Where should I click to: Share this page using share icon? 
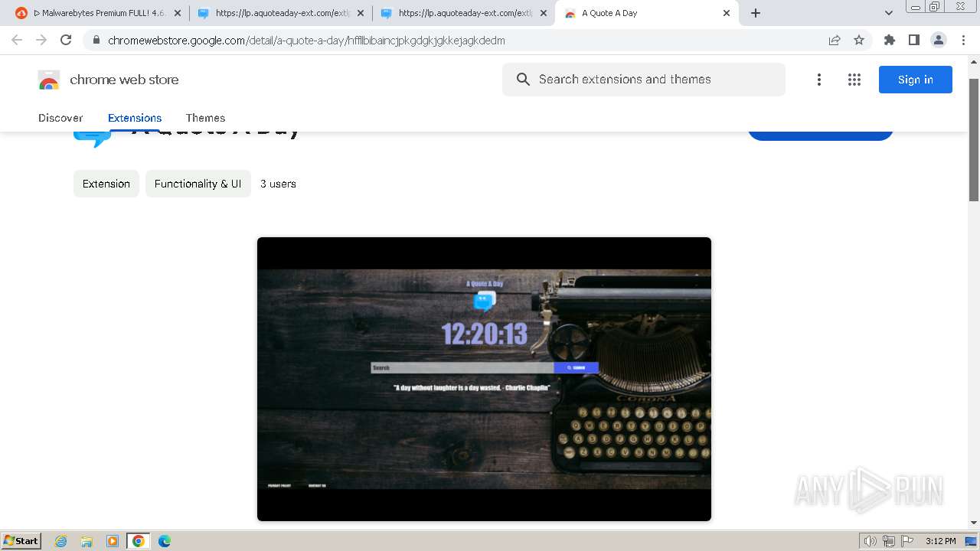pyautogui.click(x=835, y=41)
